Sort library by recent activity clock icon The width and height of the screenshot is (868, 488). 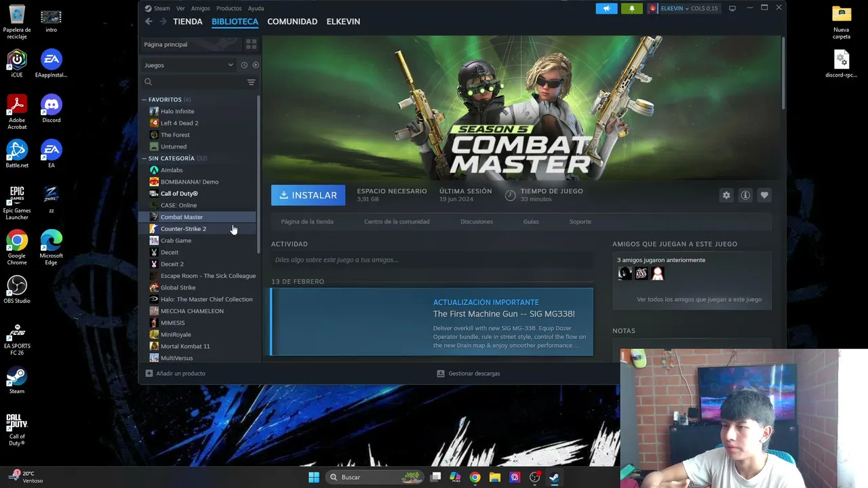(244, 65)
